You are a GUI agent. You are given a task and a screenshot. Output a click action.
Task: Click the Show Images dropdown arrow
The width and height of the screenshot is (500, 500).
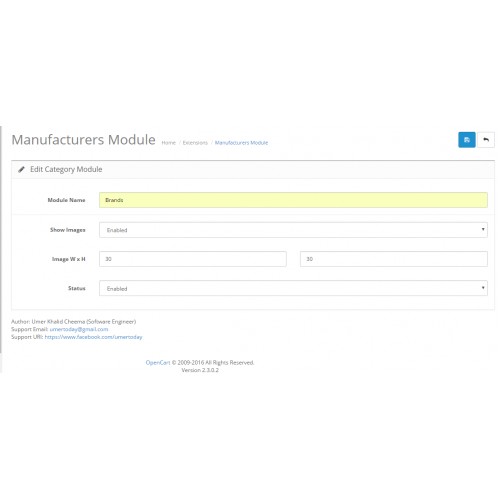pyautogui.click(x=483, y=229)
